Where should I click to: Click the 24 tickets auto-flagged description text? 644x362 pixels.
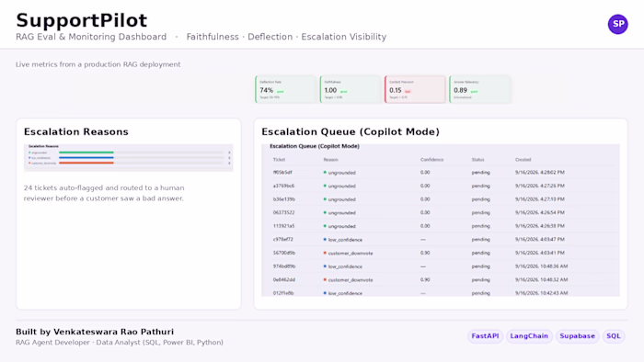pos(104,193)
